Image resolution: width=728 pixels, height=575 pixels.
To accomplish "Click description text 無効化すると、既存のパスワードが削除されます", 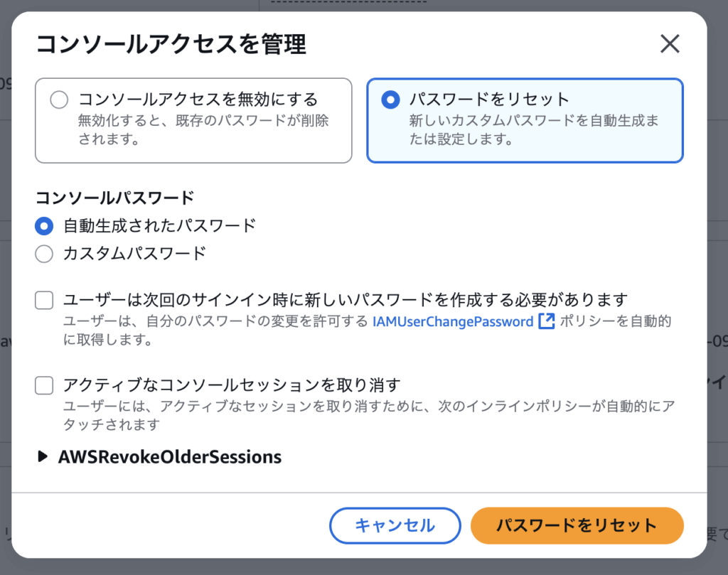I will tap(203, 129).
